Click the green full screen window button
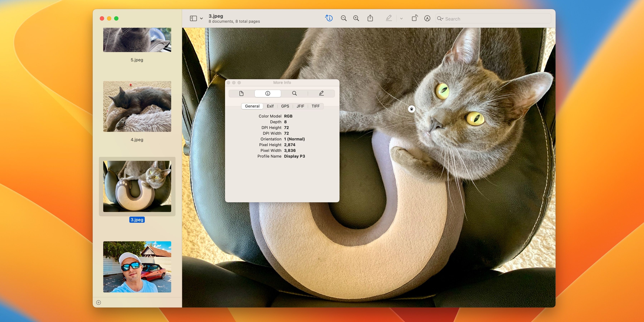Image resolution: width=644 pixels, height=322 pixels. (116, 18)
